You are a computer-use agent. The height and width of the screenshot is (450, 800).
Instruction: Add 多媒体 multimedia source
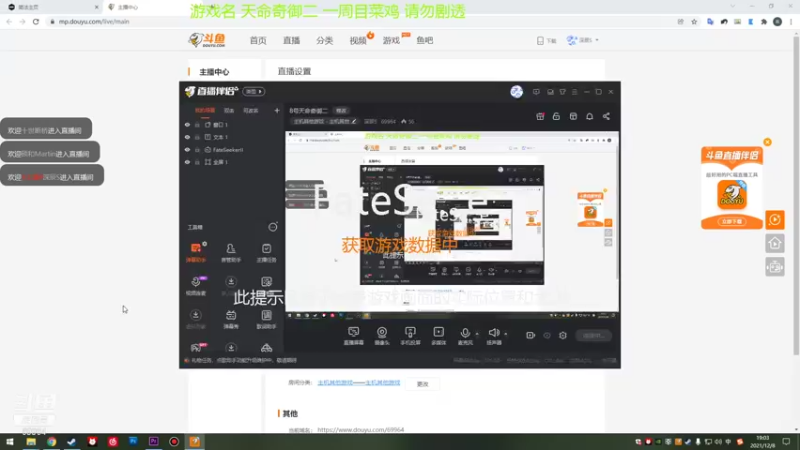pyautogui.click(x=438, y=336)
